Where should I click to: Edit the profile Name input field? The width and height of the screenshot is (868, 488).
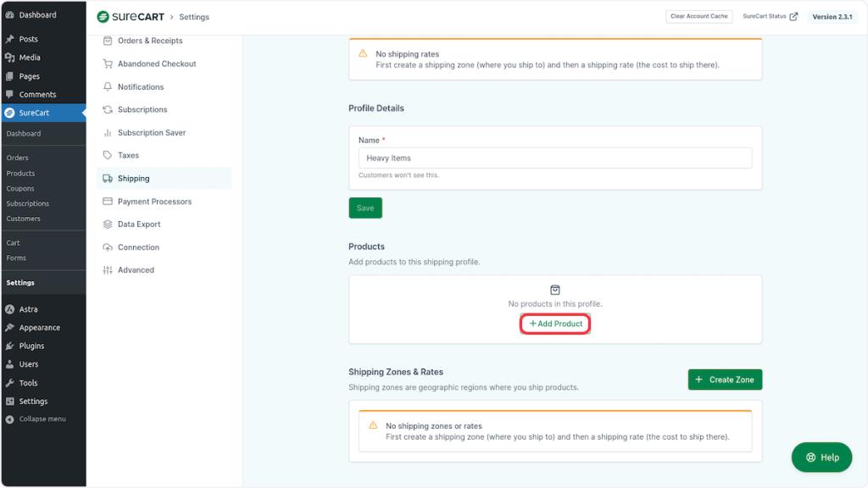tap(554, 158)
